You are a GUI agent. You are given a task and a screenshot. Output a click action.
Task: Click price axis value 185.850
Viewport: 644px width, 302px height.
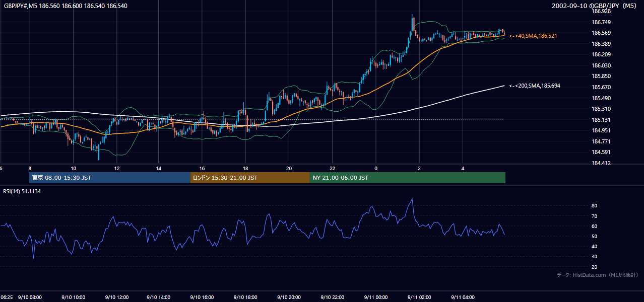point(601,76)
